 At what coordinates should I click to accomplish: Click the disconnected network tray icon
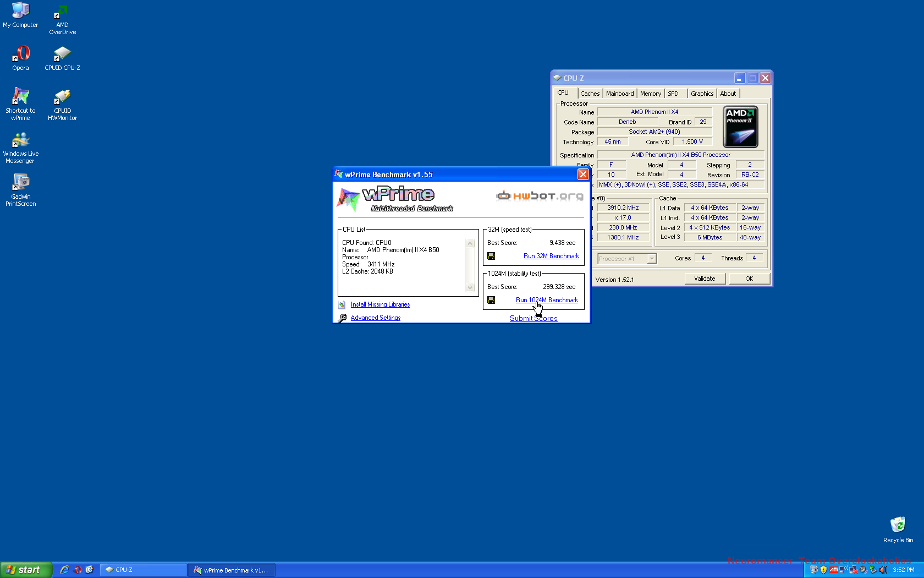click(854, 570)
